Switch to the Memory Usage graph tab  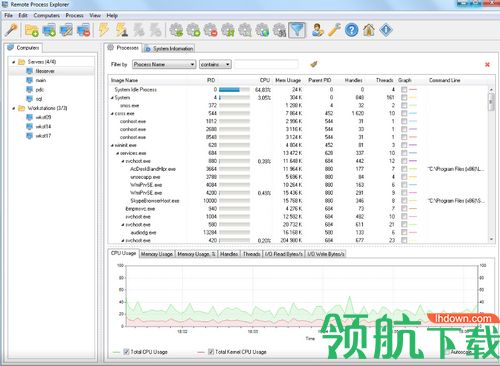click(x=157, y=254)
